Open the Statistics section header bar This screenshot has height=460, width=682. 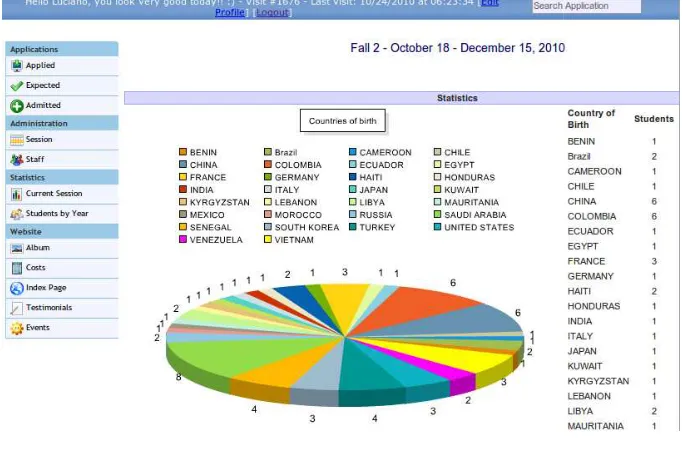pos(401,98)
